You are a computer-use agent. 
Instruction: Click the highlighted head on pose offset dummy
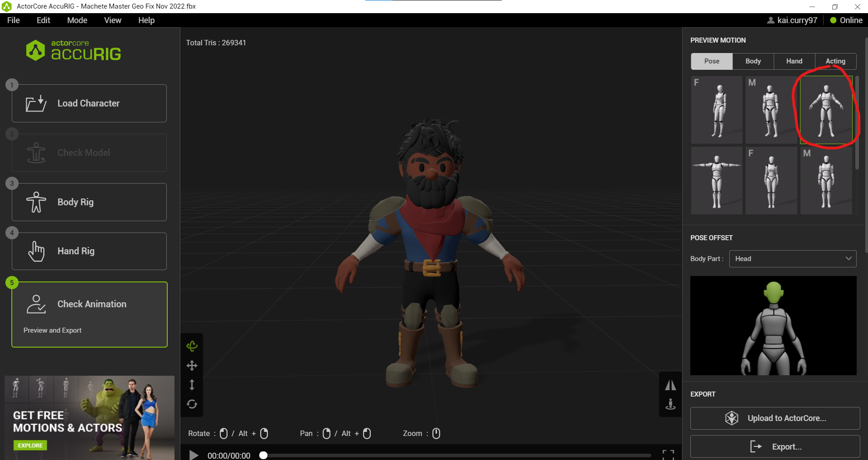tap(774, 293)
